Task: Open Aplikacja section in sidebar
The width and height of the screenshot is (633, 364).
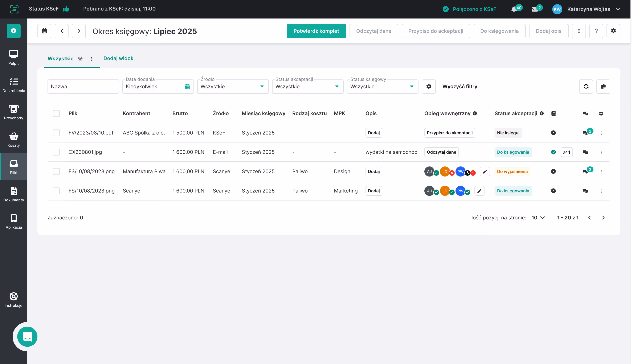Action: tap(13, 222)
